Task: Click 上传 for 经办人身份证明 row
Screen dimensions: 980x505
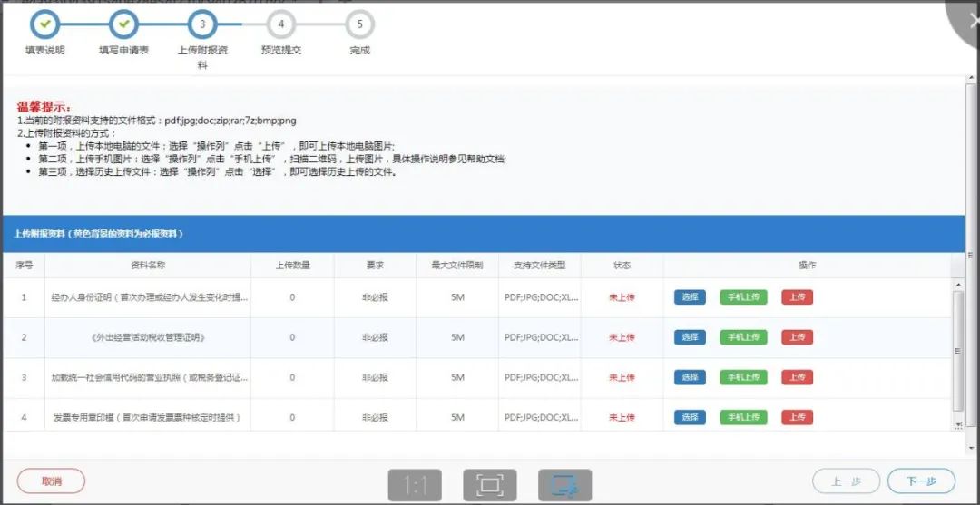Action: click(x=797, y=297)
